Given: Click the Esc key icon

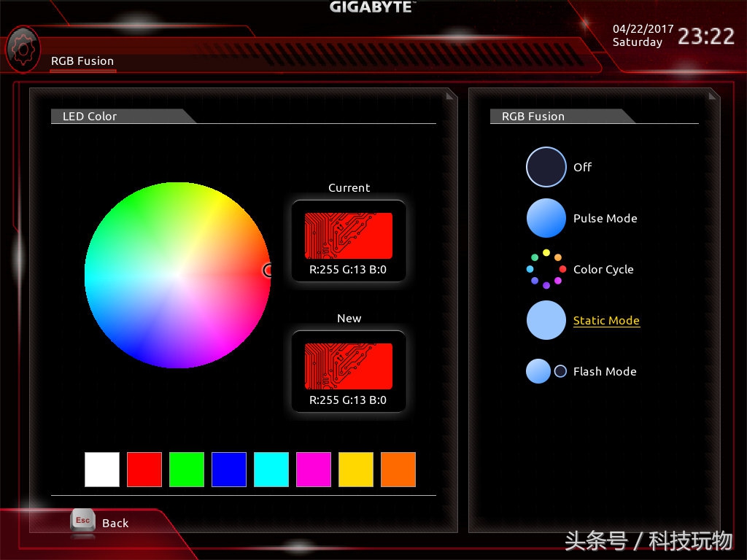Looking at the screenshot, I should [x=83, y=521].
